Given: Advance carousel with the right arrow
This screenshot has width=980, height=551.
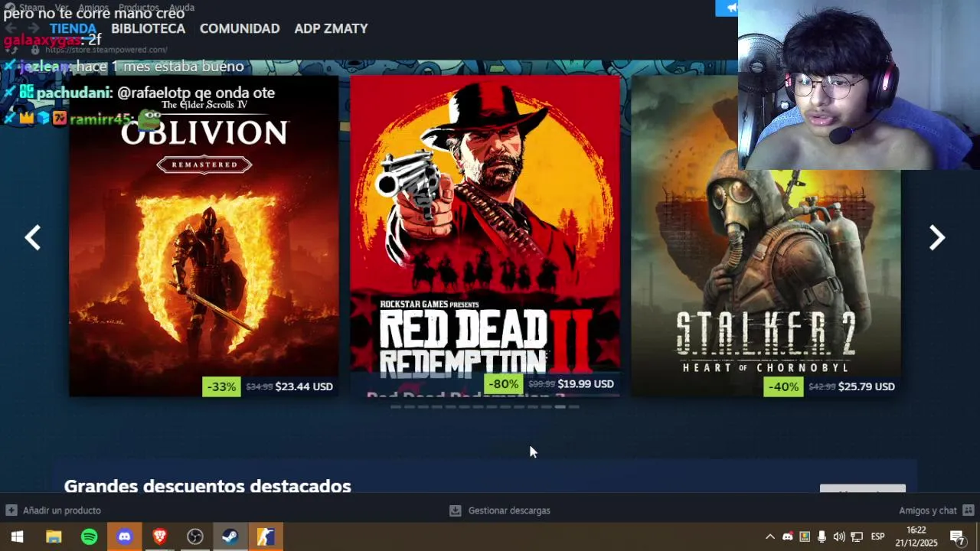Looking at the screenshot, I should 937,238.
